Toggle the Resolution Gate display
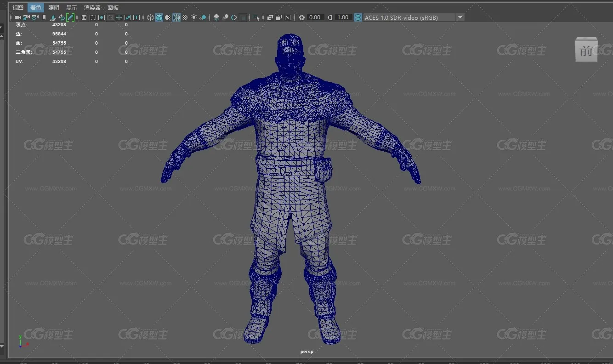 102,17
